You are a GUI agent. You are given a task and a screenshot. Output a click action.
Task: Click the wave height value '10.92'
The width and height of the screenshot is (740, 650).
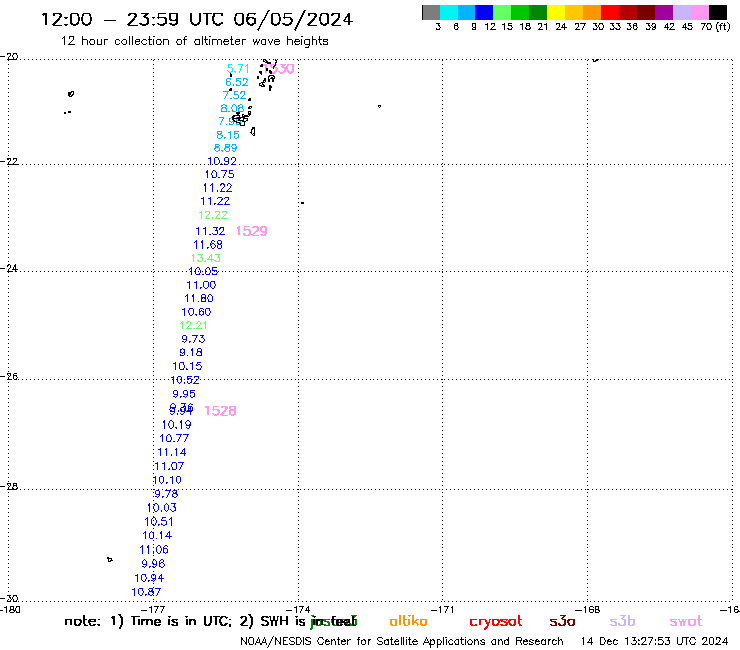click(x=222, y=161)
